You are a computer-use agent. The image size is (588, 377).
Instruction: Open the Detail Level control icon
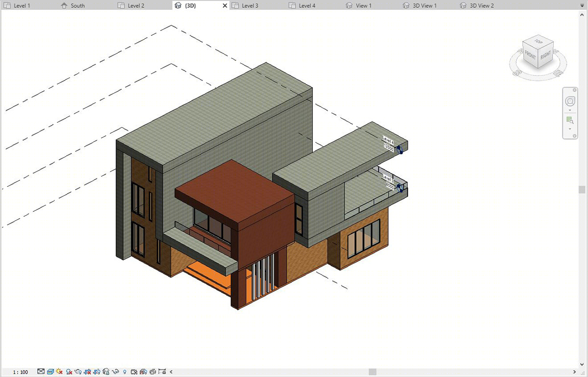point(41,372)
